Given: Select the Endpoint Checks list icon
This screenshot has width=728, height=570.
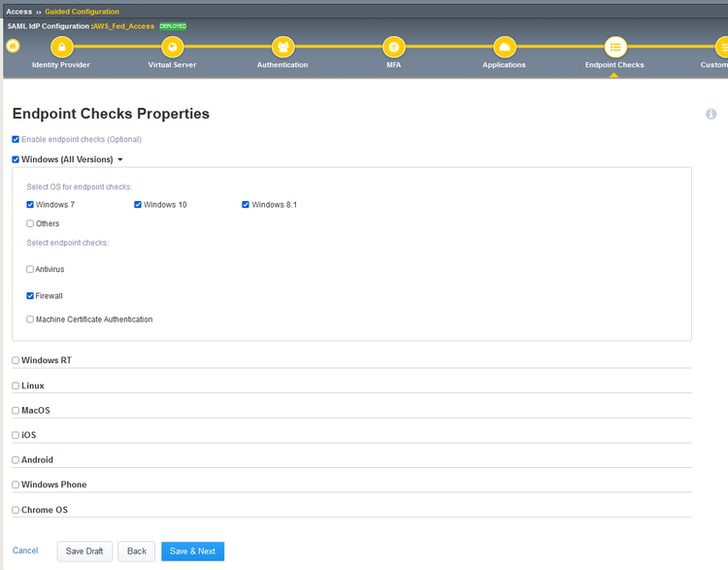Looking at the screenshot, I should point(614,47).
